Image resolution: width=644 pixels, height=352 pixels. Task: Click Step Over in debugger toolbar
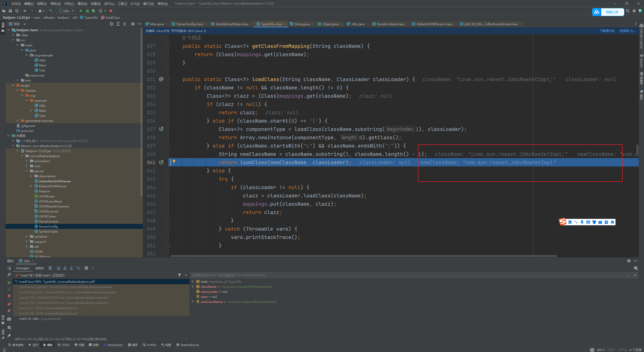58,268
